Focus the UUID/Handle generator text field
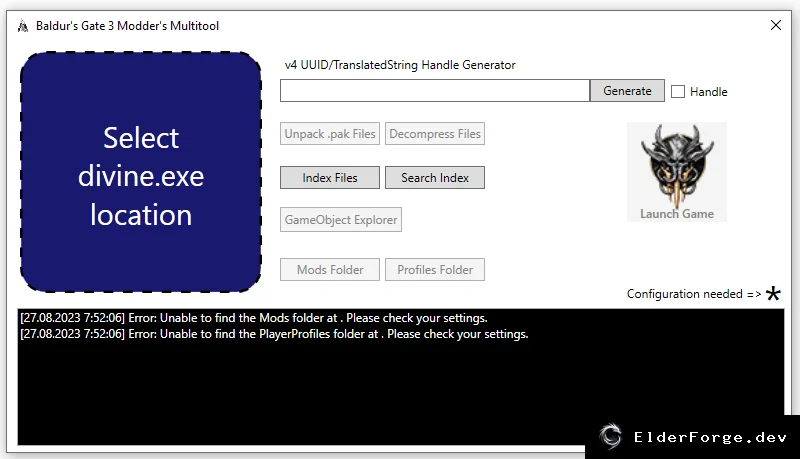This screenshot has height=459, width=800. coord(435,91)
